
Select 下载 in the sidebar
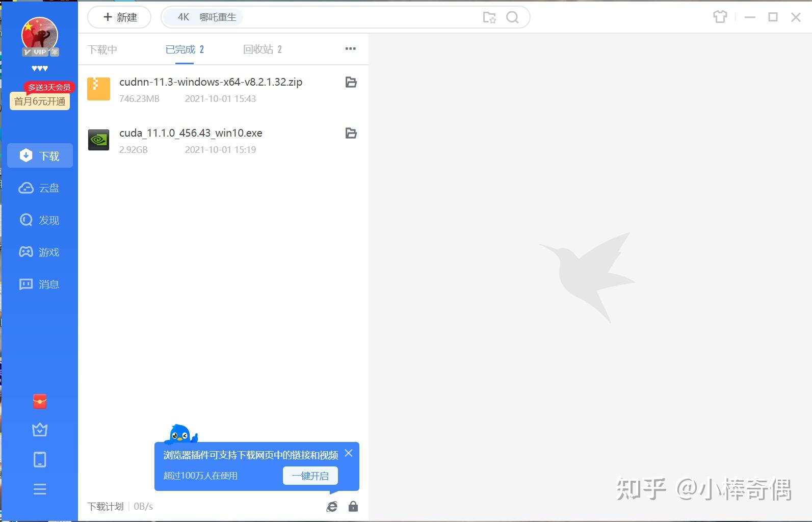coord(40,155)
